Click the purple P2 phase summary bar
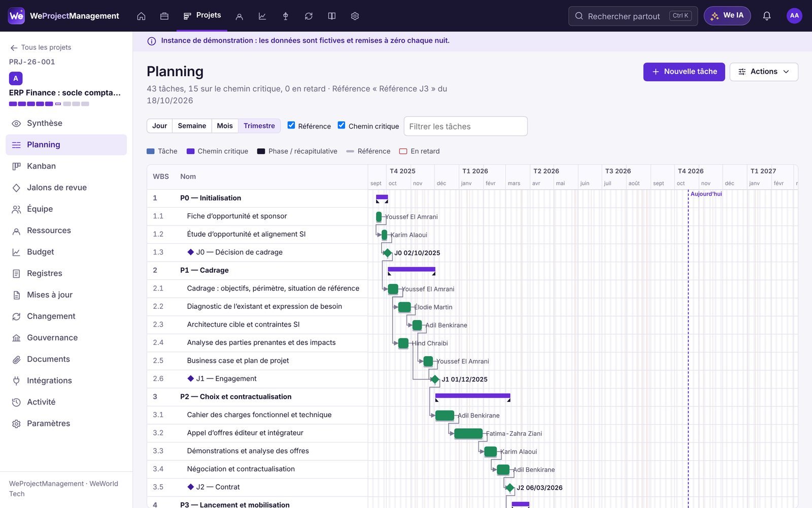Viewport: 812px width, 508px height. [x=472, y=396]
